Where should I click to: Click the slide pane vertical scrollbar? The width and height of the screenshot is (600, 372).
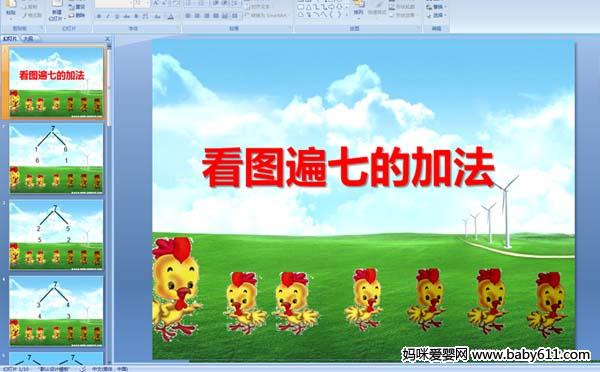109,203
